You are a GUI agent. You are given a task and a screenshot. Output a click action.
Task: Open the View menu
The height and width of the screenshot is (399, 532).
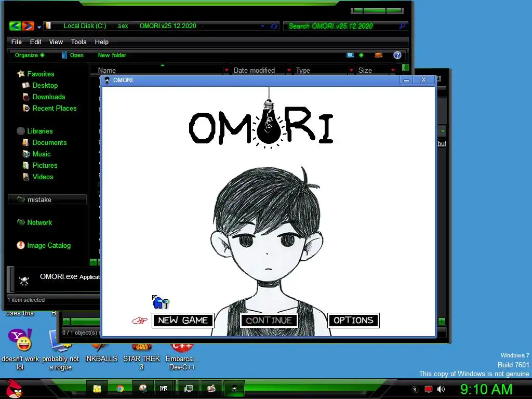(x=56, y=42)
